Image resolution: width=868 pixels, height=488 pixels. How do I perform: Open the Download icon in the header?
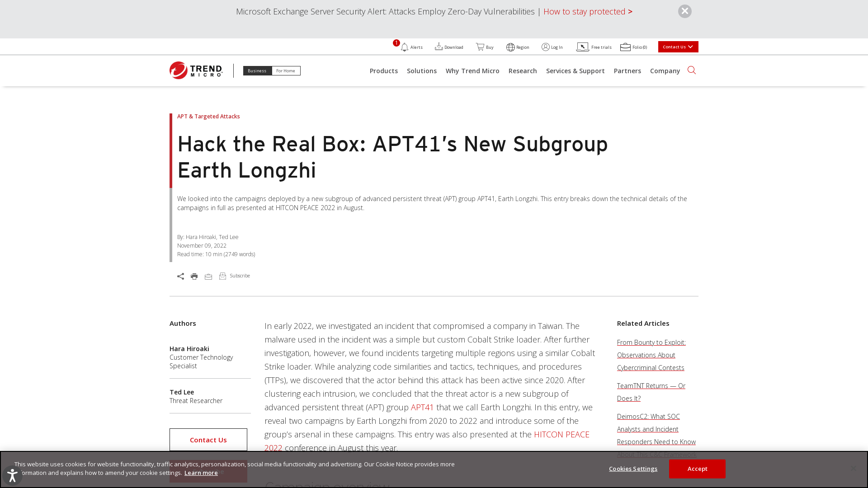pos(439,46)
